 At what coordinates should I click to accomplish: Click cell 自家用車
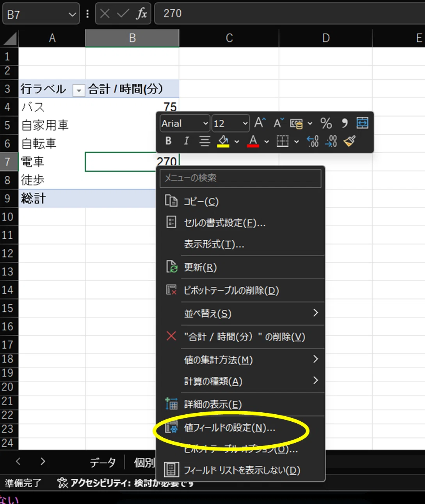coord(52,125)
